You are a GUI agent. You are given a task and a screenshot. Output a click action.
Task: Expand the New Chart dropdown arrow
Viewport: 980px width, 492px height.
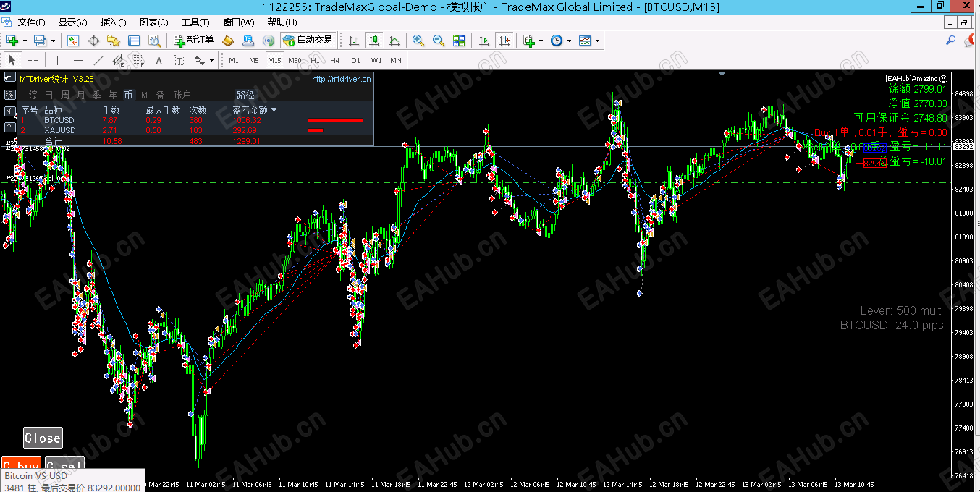[x=25, y=41]
